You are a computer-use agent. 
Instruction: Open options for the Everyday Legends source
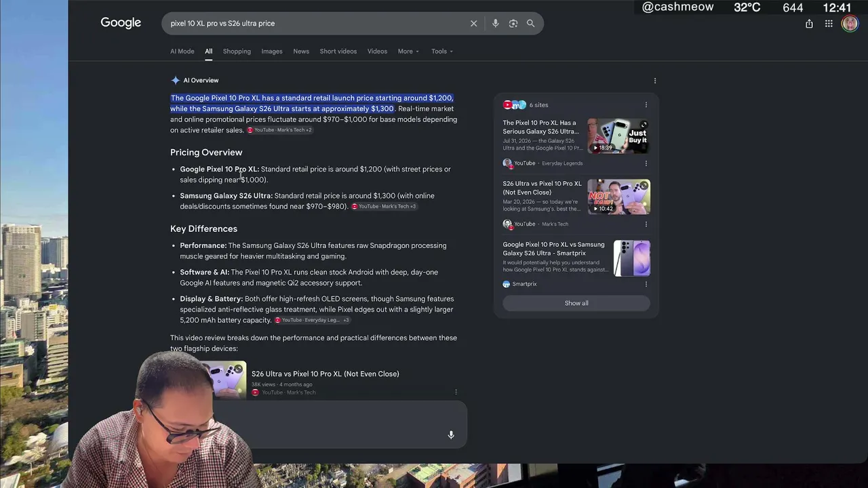646,163
